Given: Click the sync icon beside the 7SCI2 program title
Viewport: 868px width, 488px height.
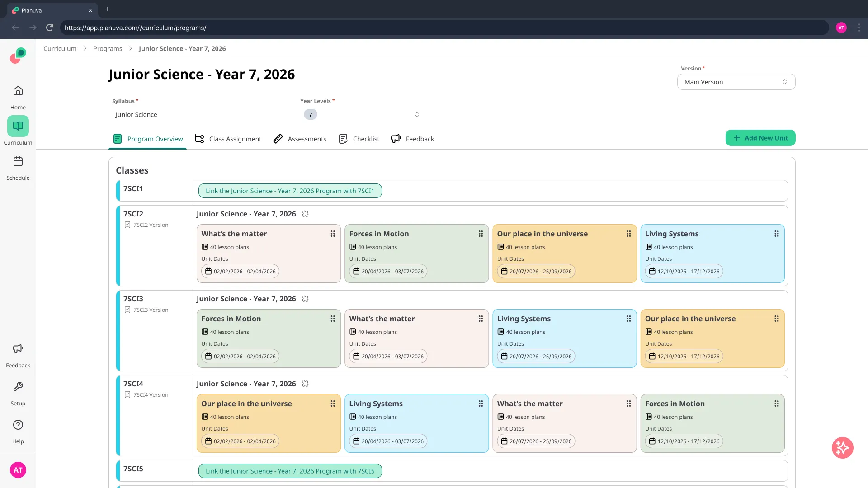Looking at the screenshot, I should point(305,214).
